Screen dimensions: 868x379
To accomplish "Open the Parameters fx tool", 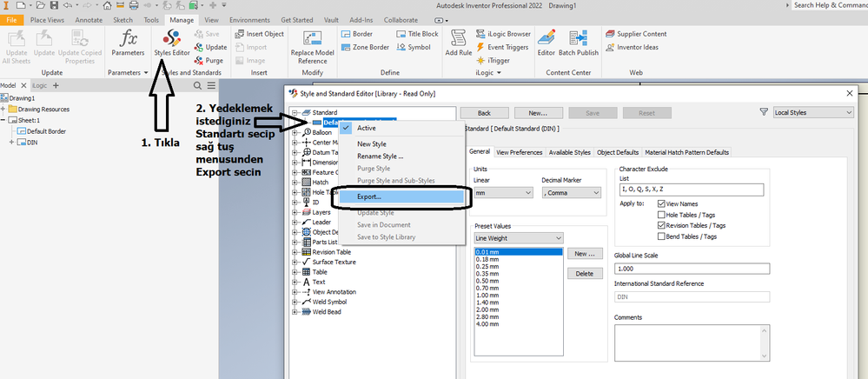I will (x=128, y=43).
